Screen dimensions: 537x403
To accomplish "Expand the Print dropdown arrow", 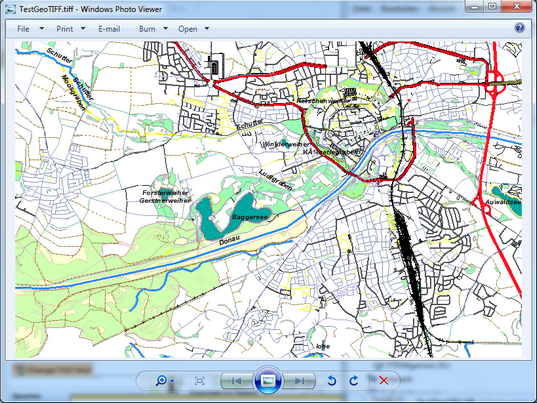I will [83, 28].
